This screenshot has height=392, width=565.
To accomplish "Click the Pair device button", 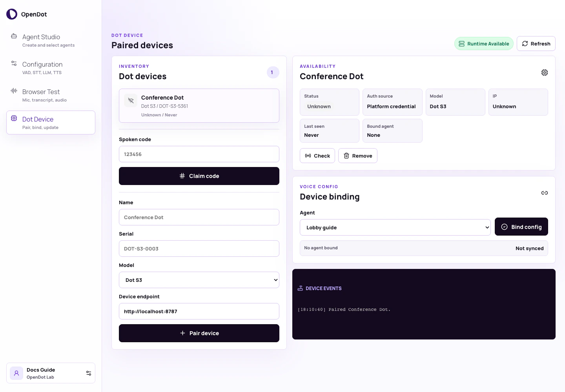I will (199, 333).
